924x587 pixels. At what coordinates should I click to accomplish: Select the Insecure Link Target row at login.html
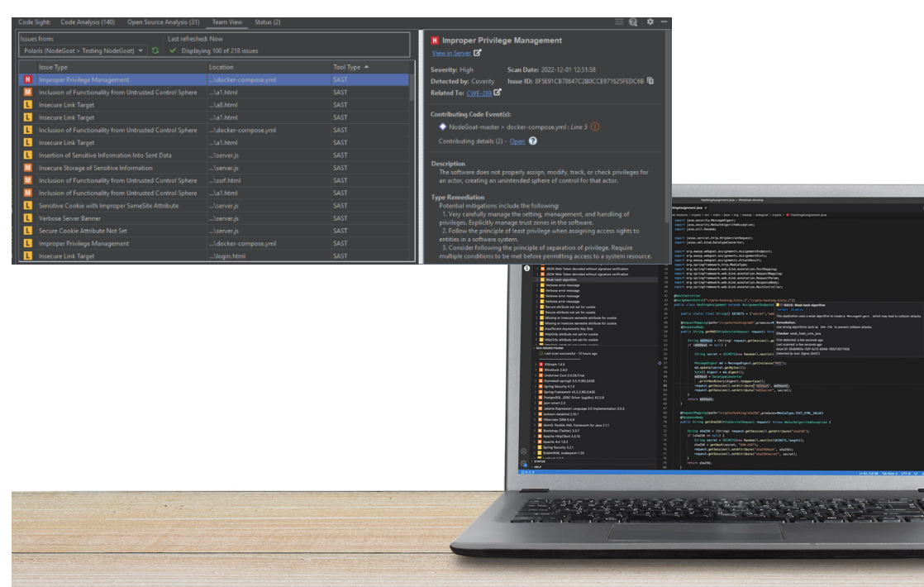tap(214, 255)
